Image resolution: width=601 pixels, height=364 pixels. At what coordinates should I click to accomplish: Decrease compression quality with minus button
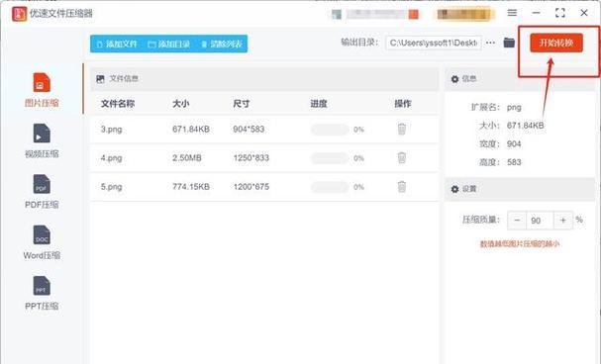[x=517, y=221]
